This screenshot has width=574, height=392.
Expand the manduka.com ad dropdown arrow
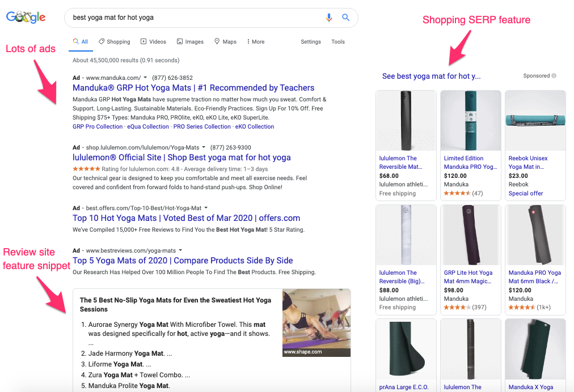(145, 78)
